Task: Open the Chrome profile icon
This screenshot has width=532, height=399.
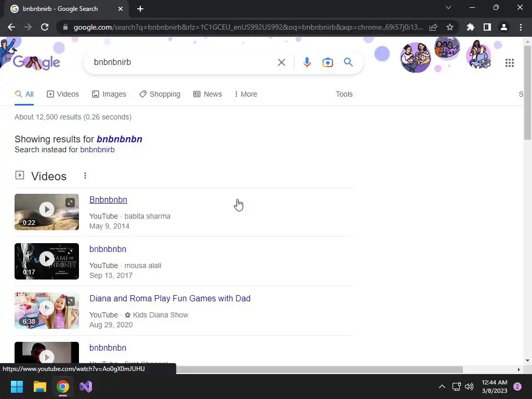Action: coord(504,27)
